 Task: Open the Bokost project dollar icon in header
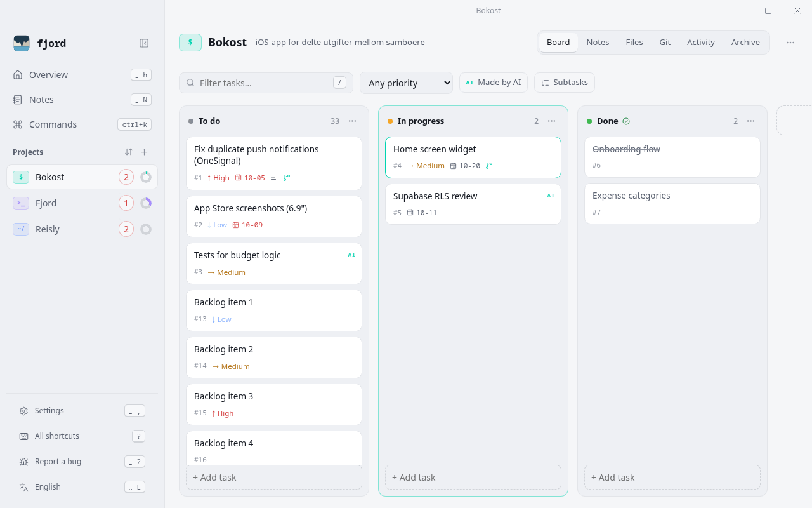190,43
